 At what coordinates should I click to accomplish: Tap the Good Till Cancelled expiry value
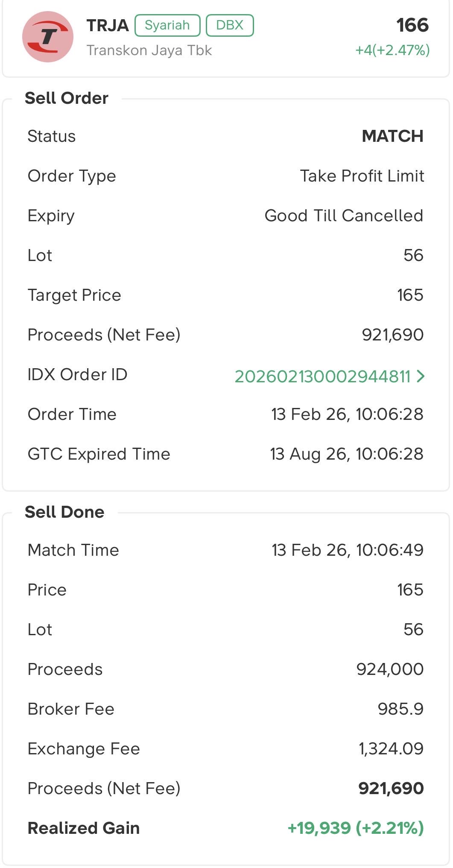click(344, 216)
